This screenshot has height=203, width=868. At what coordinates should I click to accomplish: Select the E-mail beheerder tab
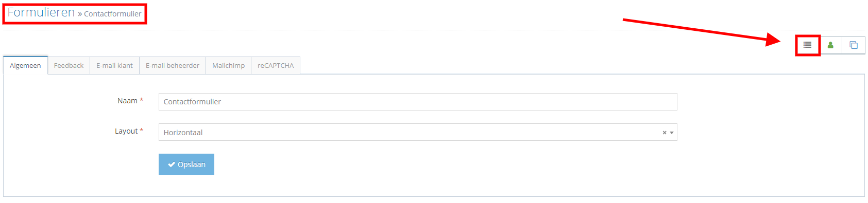click(x=173, y=65)
